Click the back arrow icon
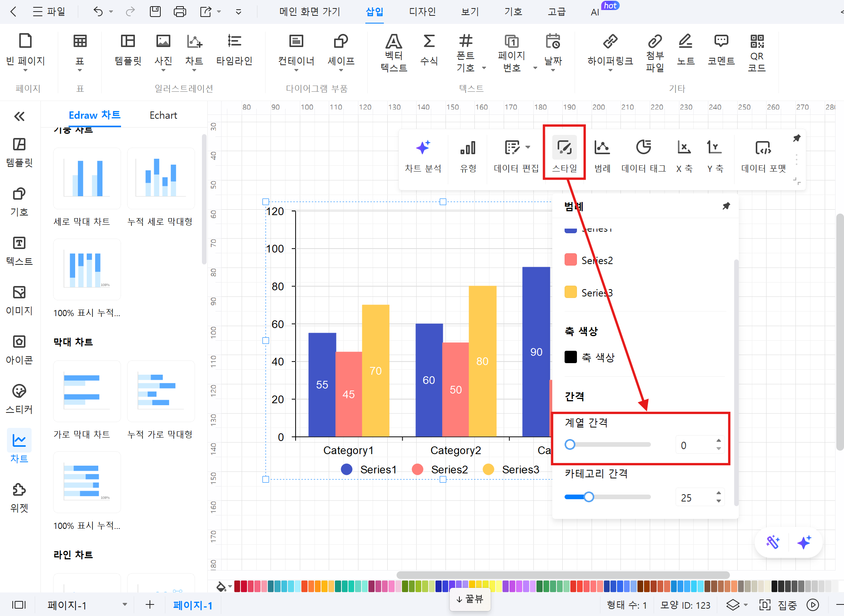The height and width of the screenshot is (616, 844). tap(13, 12)
